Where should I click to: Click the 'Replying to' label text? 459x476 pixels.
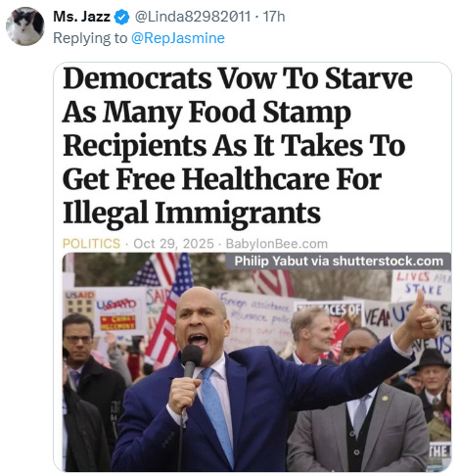tap(90, 38)
